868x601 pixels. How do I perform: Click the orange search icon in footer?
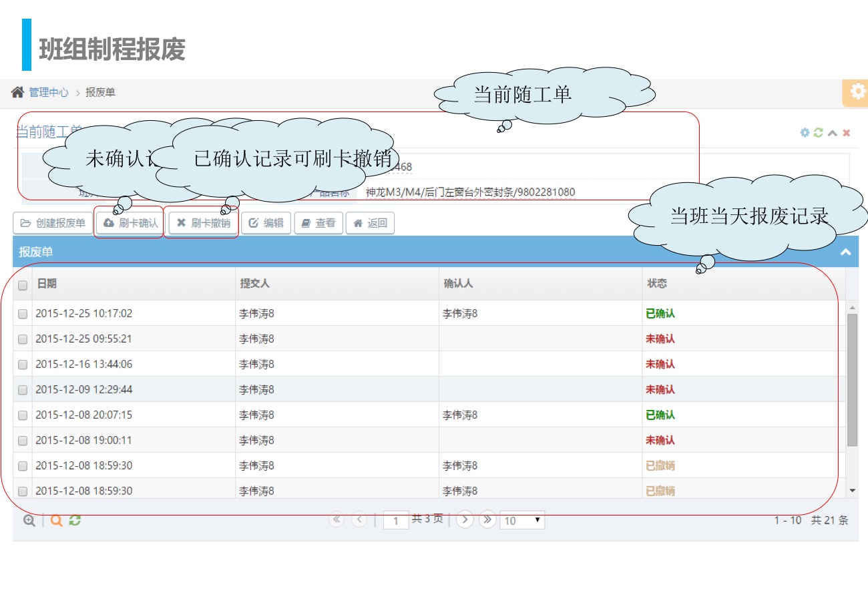tap(57, 521)
